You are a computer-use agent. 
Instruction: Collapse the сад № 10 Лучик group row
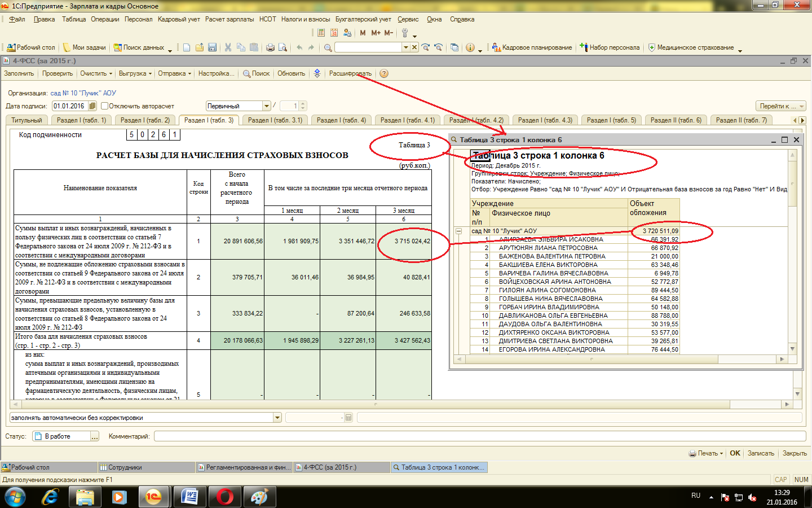point(458,231)
